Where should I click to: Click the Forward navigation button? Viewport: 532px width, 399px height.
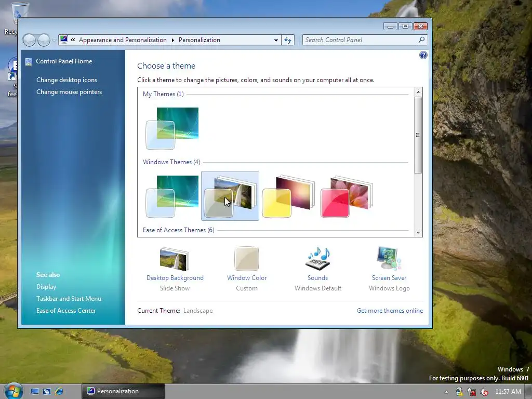point(44,41)
